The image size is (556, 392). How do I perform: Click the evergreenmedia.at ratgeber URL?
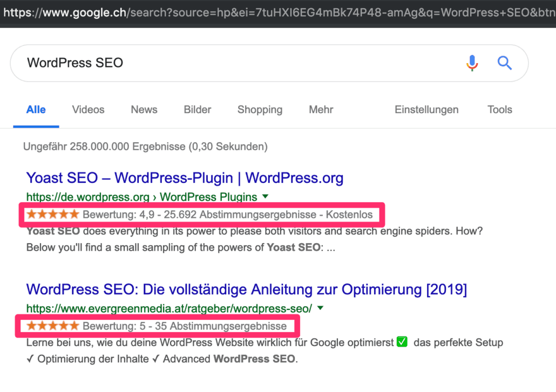169,308
